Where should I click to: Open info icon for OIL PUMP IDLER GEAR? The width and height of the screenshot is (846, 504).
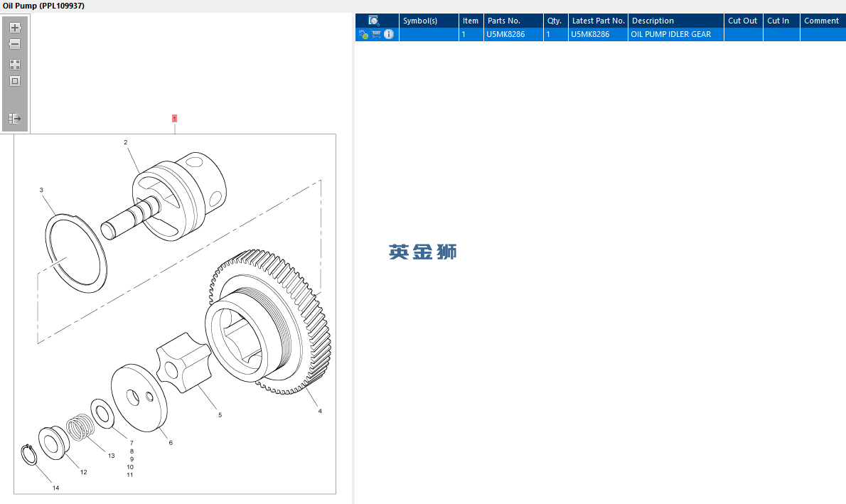389,34
